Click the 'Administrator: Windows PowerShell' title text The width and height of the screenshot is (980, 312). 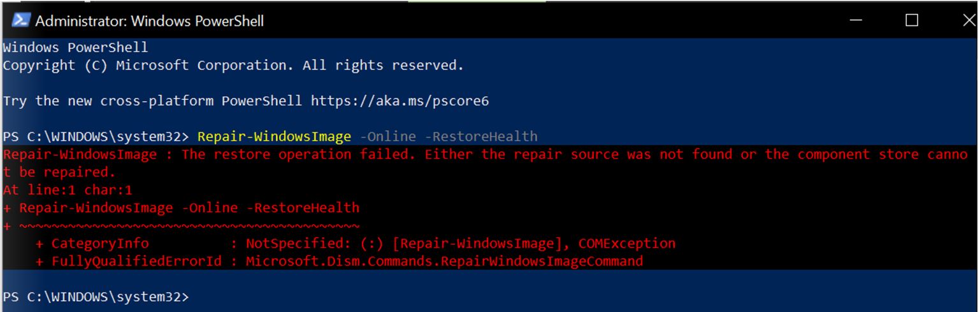(150, 21)
